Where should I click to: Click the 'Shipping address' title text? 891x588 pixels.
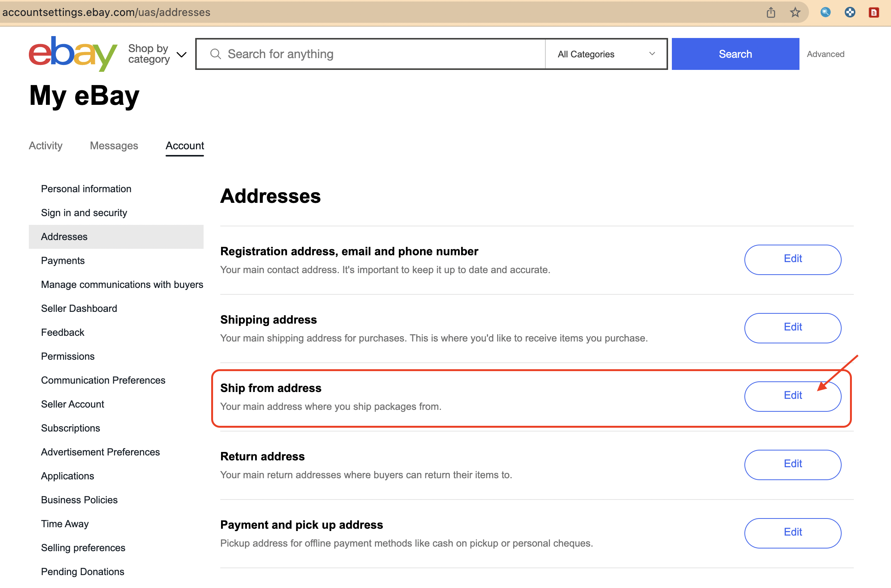(269, 319)
